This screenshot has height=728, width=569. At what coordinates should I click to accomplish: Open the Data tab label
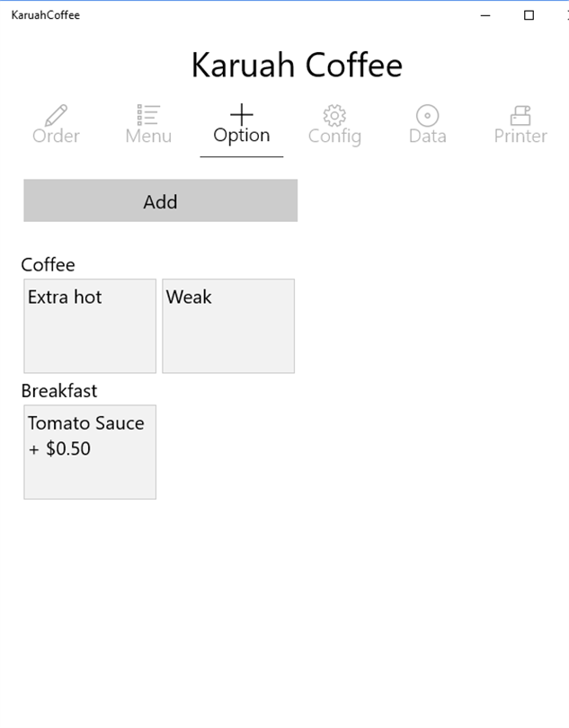point(427,136)
